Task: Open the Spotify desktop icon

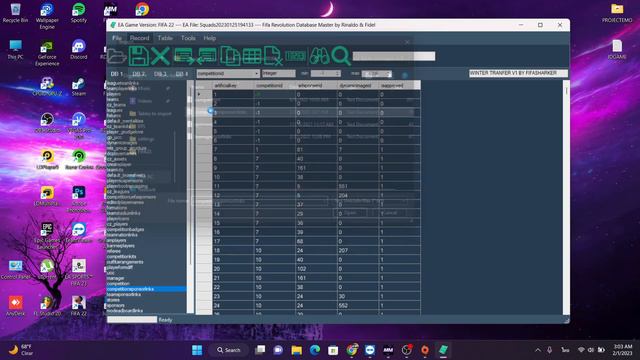Action: coord(79,13)
